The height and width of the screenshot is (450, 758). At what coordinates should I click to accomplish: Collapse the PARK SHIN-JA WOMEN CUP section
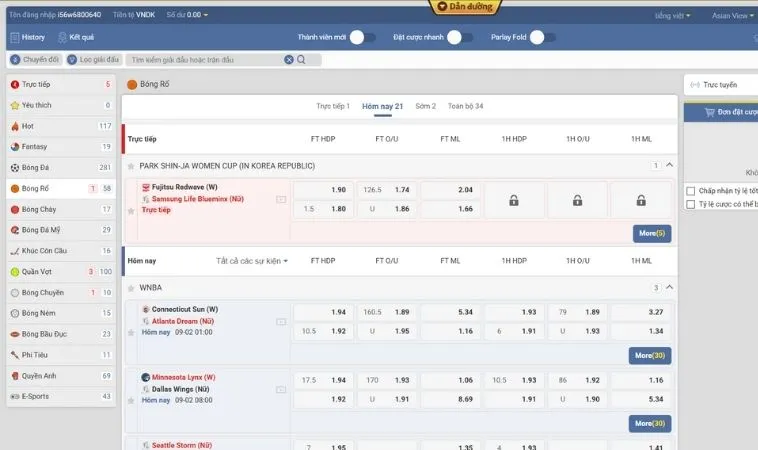click(x=669, y=165)
